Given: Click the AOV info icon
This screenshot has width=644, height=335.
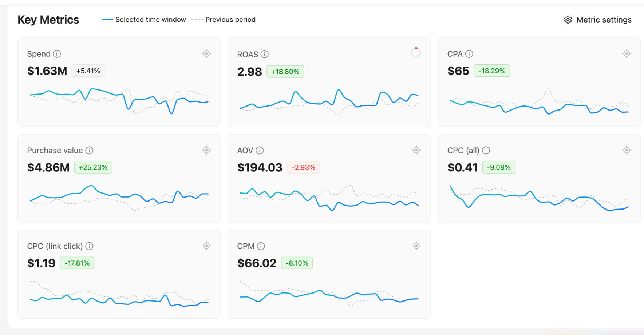Looking at the screenshot, I should point(260,150).
